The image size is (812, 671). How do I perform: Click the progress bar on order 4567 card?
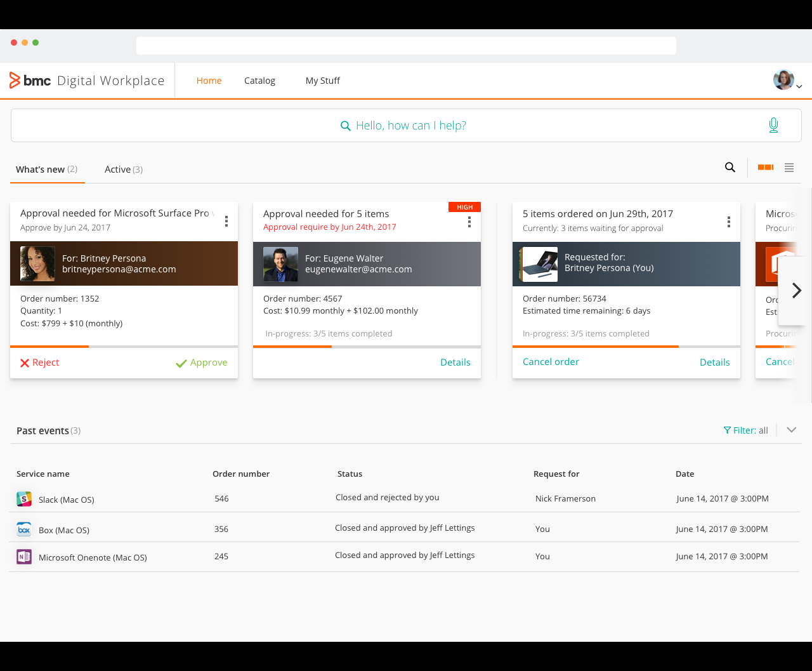click(x=367, y=347)
